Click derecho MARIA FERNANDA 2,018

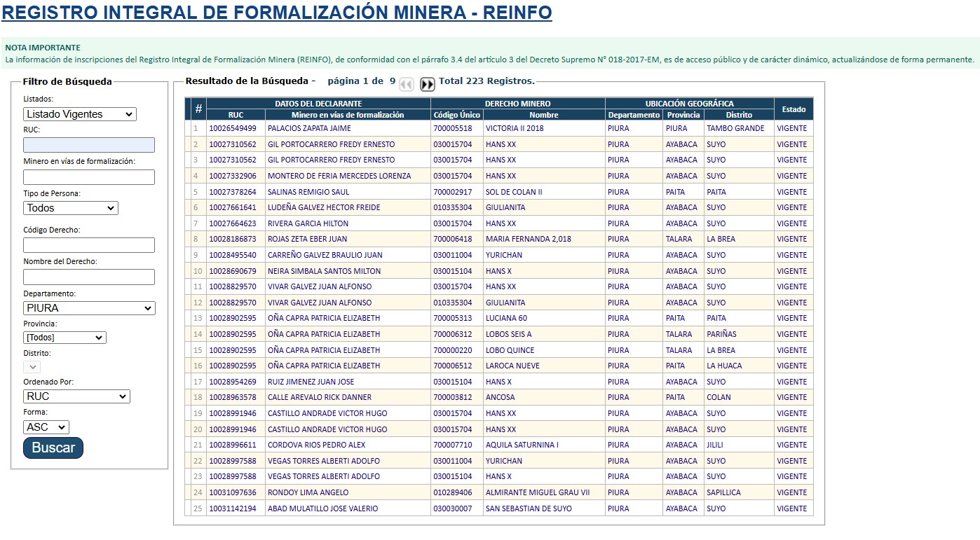click(x=529, y=240)
